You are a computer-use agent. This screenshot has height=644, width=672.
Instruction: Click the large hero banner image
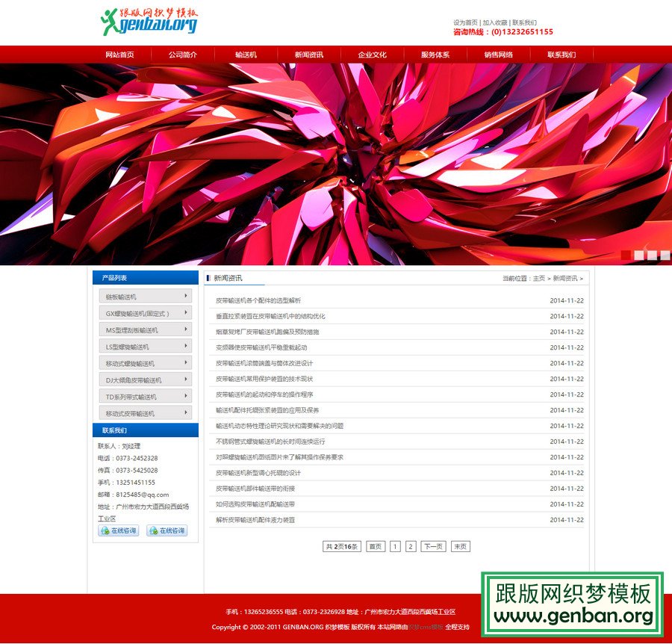(x=336, y=164)
